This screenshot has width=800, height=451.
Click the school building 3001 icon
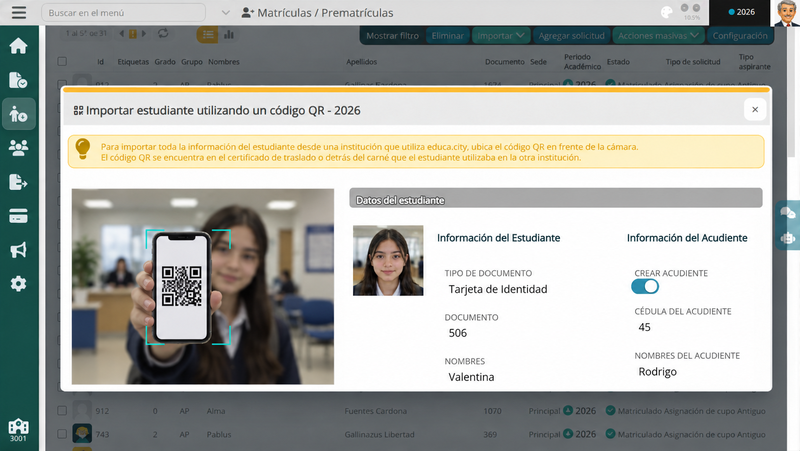18,430
